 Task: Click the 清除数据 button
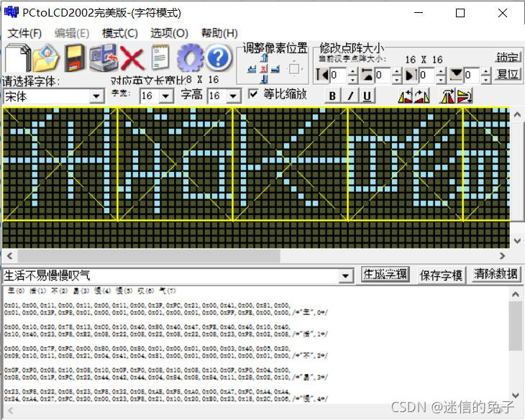[x=496, y=274]
